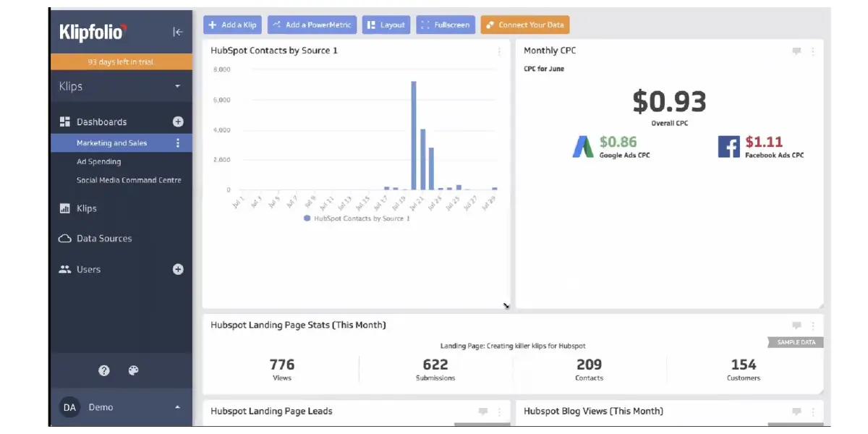Screen dimensions: 868x434
Task: Click the Facebook logo
Action: click(729, 147)
